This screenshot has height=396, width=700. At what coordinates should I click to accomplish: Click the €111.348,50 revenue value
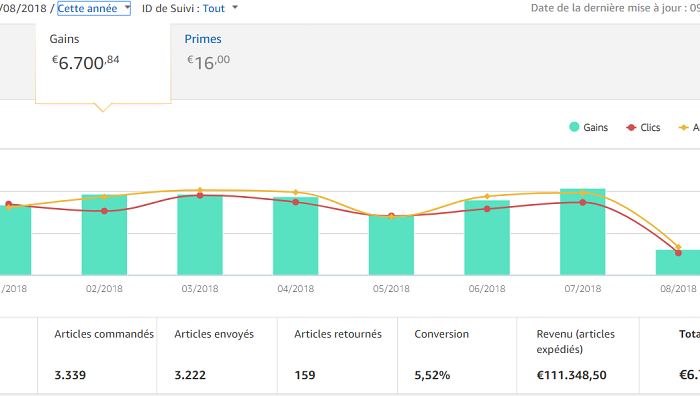coord(571,375)
